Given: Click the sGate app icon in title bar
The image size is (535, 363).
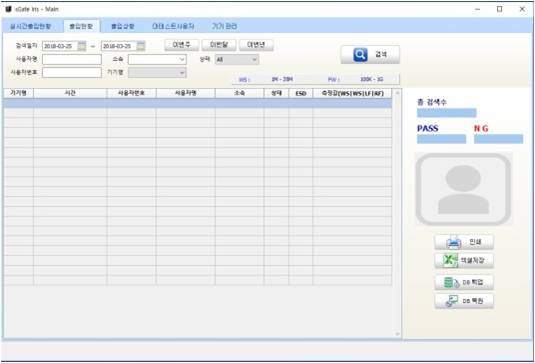Looking at the screenshot, I should pyautogui.click(x=9, y=9).
